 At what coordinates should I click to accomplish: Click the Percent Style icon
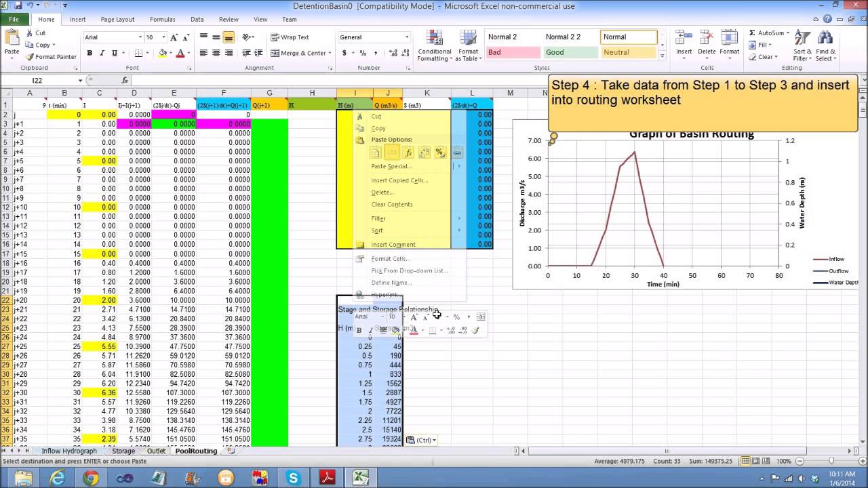pyautogui.click(x=363, y=53)
